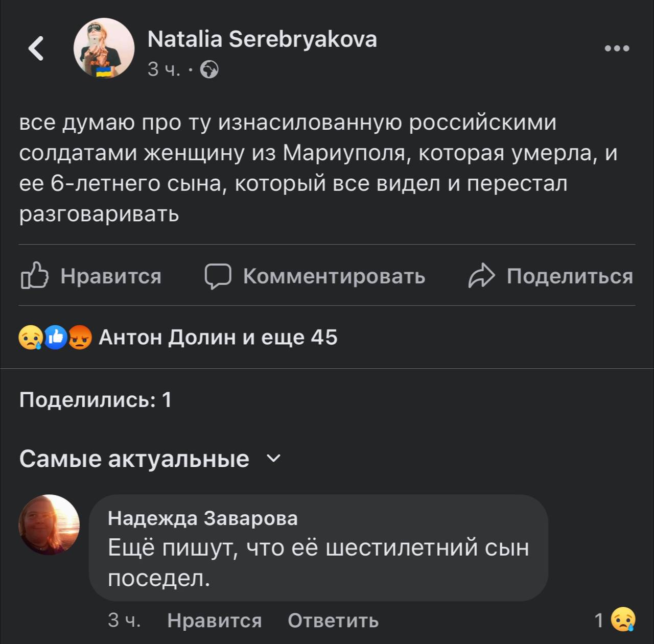Click the thumbs-up Like icon
The width and height of the screenshot is (654, 644).
point(34,276)
